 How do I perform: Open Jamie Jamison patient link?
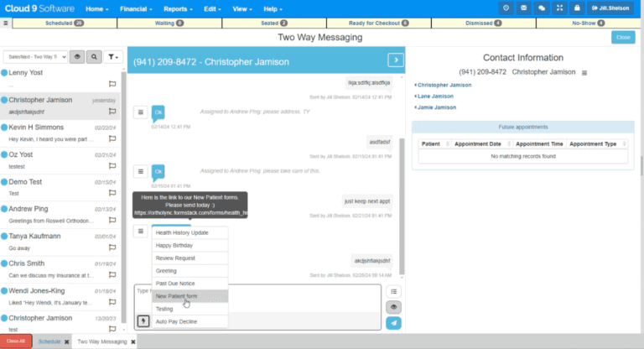tap(436, 107)
